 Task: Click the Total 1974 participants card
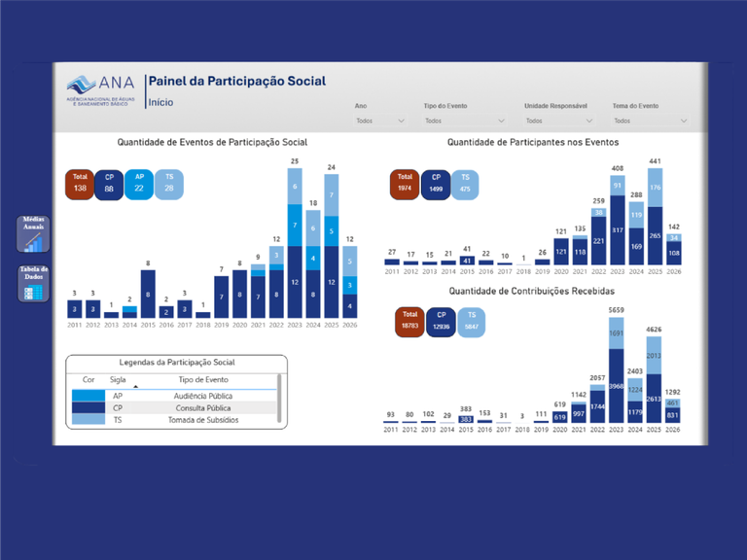pos(405,185)
